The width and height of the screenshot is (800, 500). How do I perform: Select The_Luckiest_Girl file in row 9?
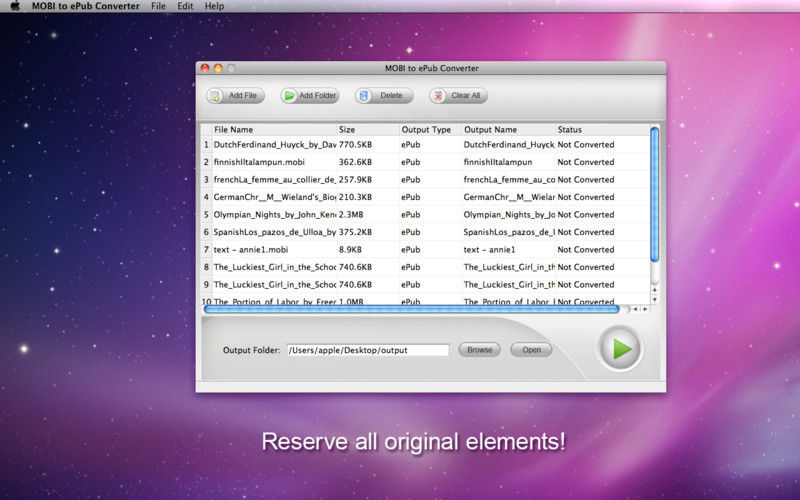426,285
